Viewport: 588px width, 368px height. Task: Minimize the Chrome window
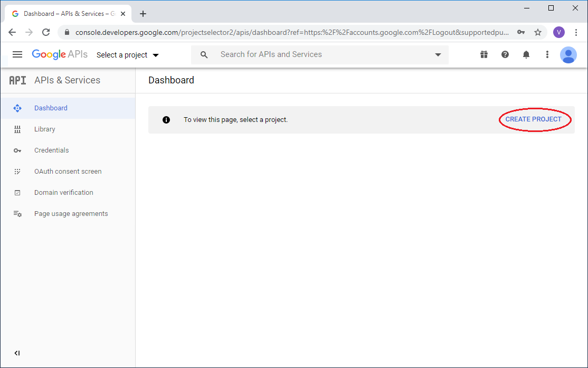point(527,8)
